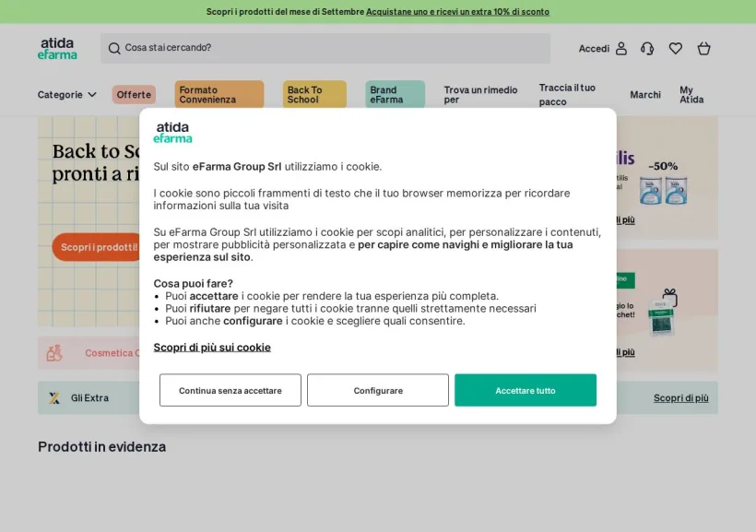Click Continua senza accettare button
Screen dimensions: 756x532
tap(230, 390)
